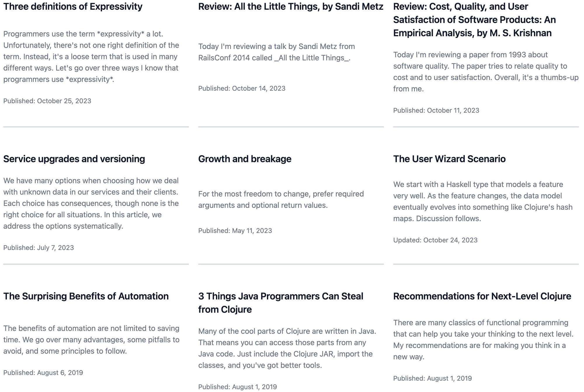584x392 pixels.
Task: Open the "Three definitions of Expressivity" article
Action: pos(73,6)
